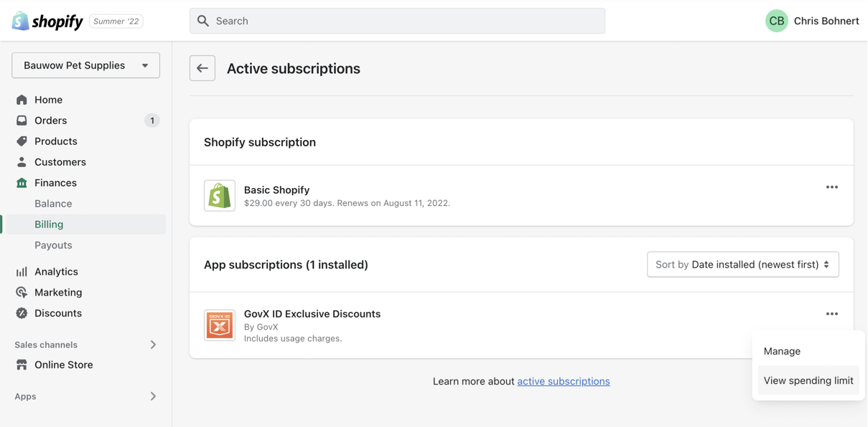Screen dimensions: 868x427
Task: Select the Billing submenu item
Action: pyautogui.click(x=49, y=225)
